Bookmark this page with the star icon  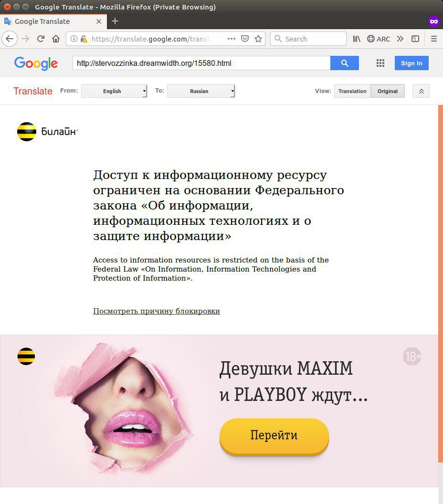click(258, 39)
